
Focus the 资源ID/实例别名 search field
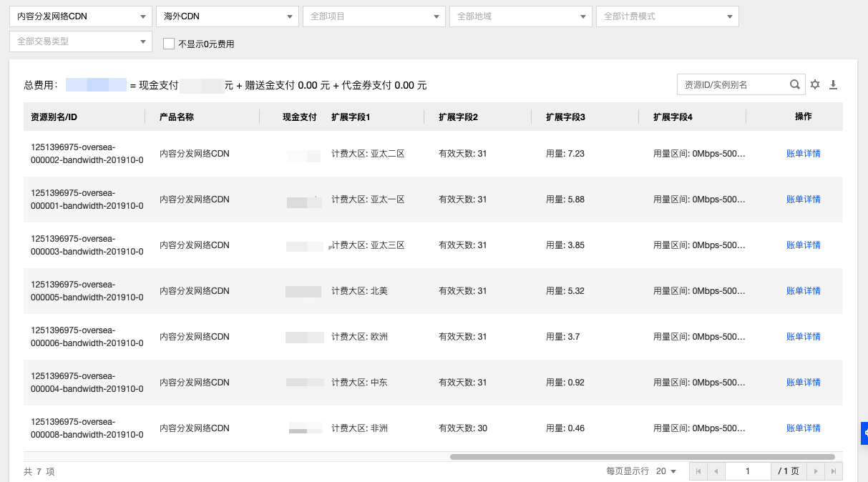(733, 84)
